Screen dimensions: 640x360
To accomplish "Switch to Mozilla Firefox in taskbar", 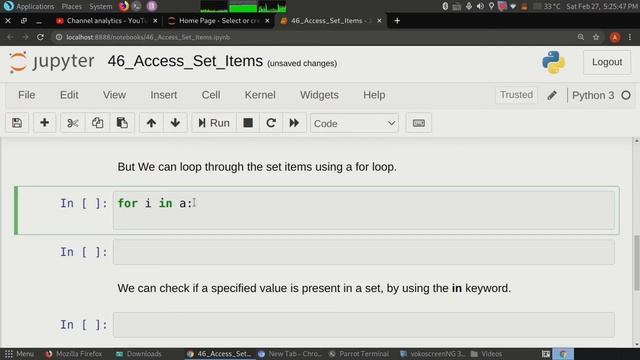I will click(74, 354).
